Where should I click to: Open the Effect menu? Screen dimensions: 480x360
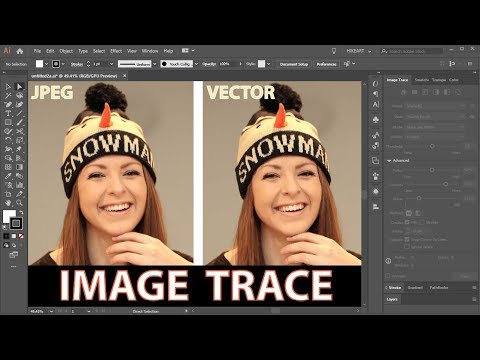[x=116, y=51]
